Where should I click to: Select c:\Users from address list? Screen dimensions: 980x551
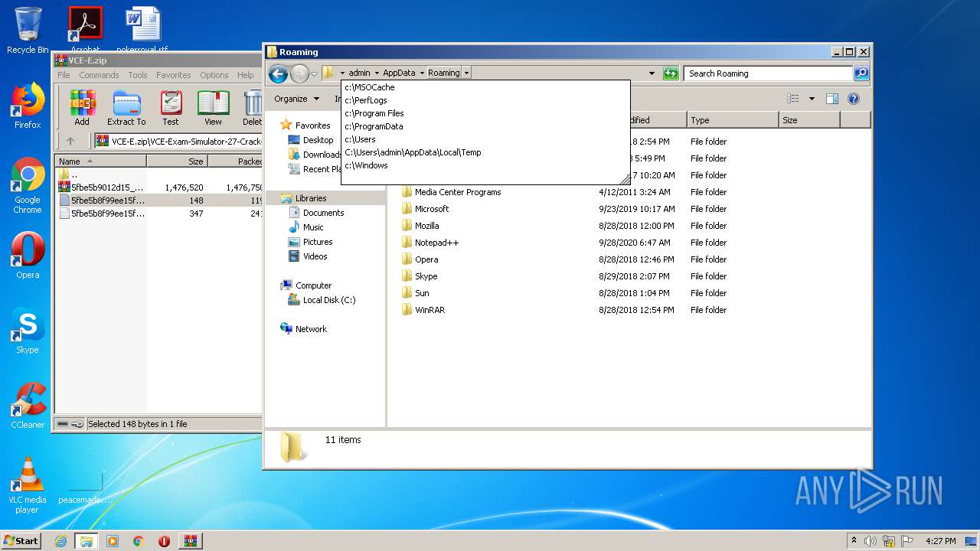coord(485,139)
